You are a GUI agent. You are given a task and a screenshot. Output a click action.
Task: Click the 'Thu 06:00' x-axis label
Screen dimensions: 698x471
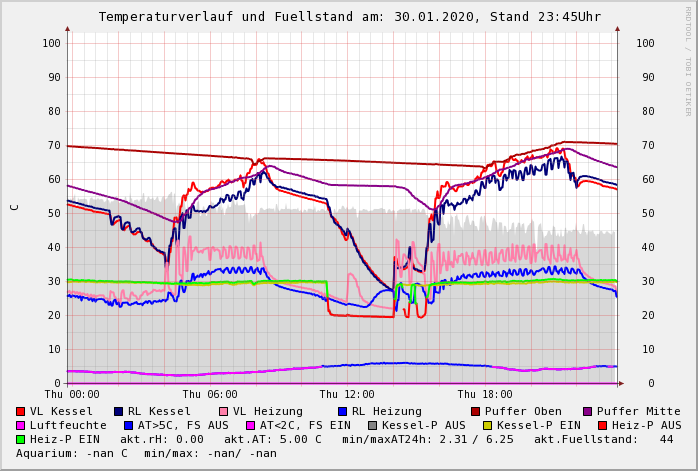(x=210, y=394)
